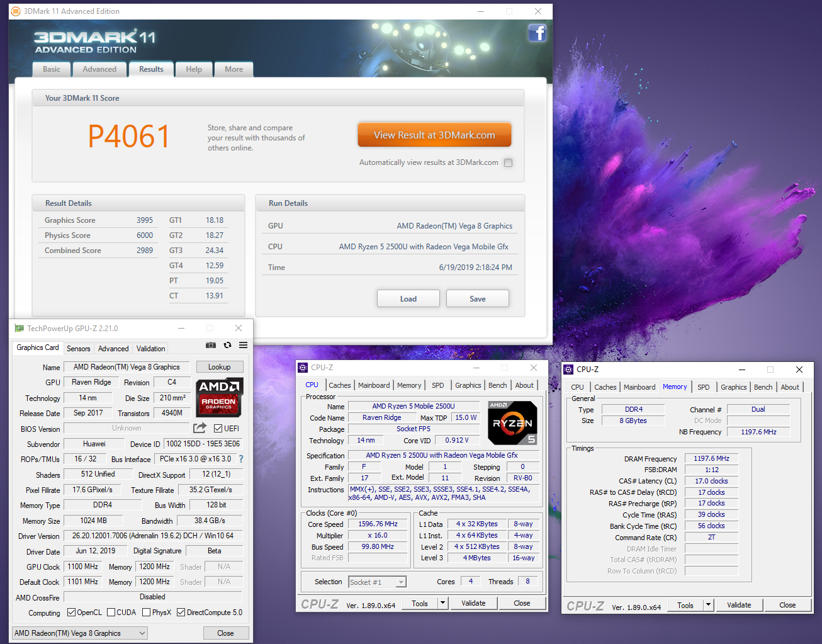The width and height of the screenshot is (822, 644).
Task: Click the DRAM Frequency value 1197.6 MHz
Action: [x=711, y=458]
